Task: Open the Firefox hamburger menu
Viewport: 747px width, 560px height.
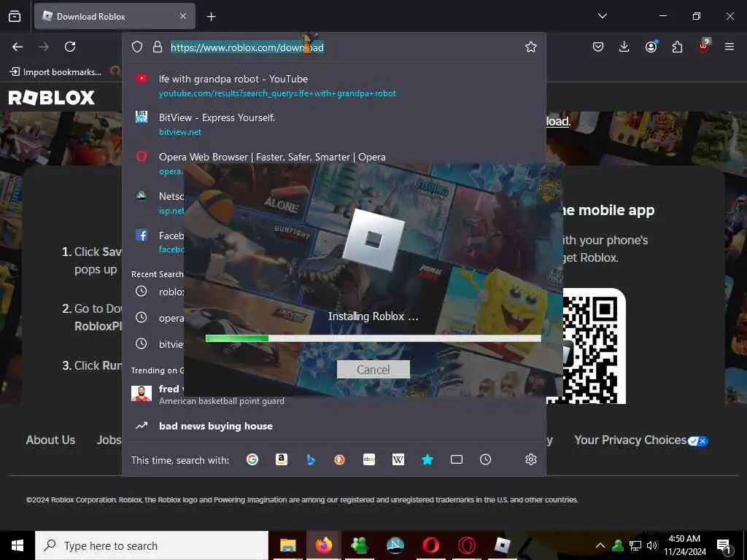Action: point(729,47)
